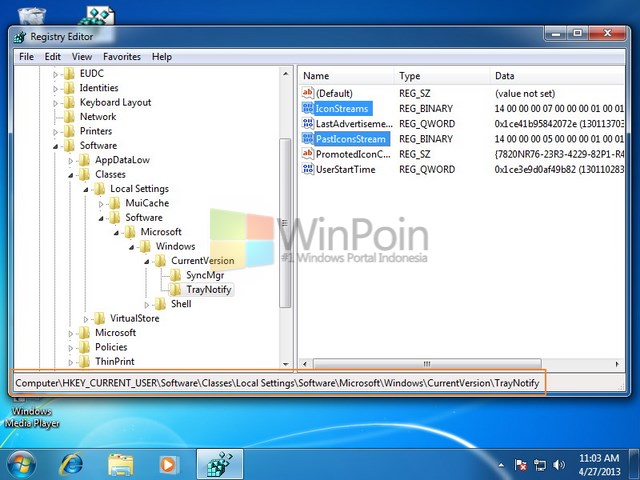Open the Edit menu
The width and height of the screenshot is (640, 480).
coord(53,57)
